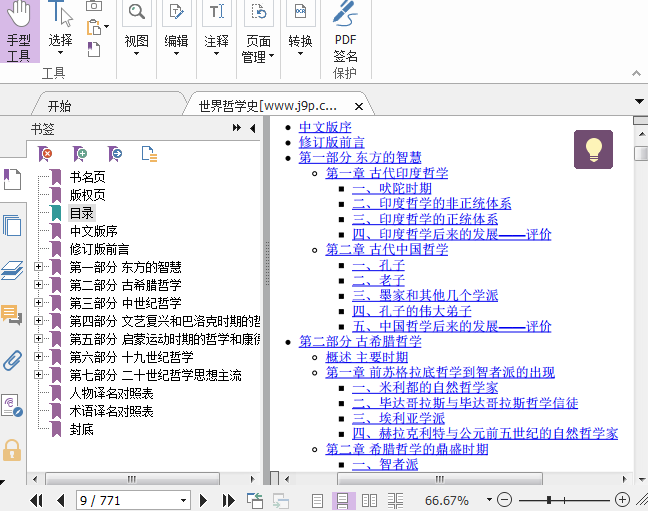Expand 第五部分 启蒙运动 bookmark node
Viewport: 648px width, 511px height.
click(38, 339)
